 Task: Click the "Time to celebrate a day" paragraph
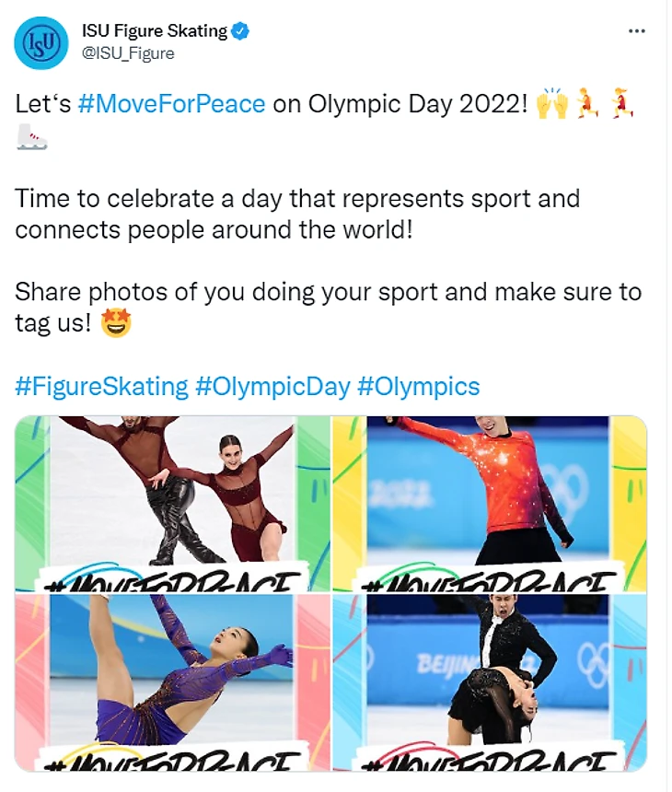297,213
